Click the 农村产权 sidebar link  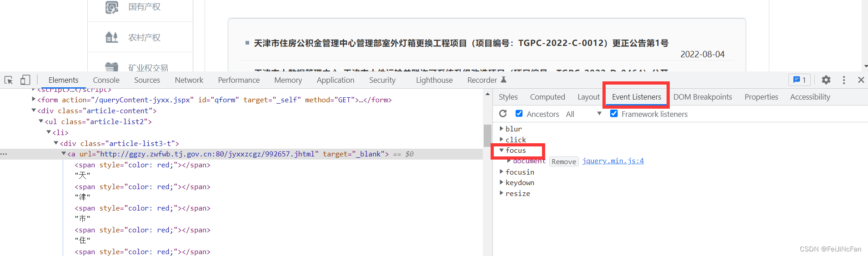(x=144, y=37)
